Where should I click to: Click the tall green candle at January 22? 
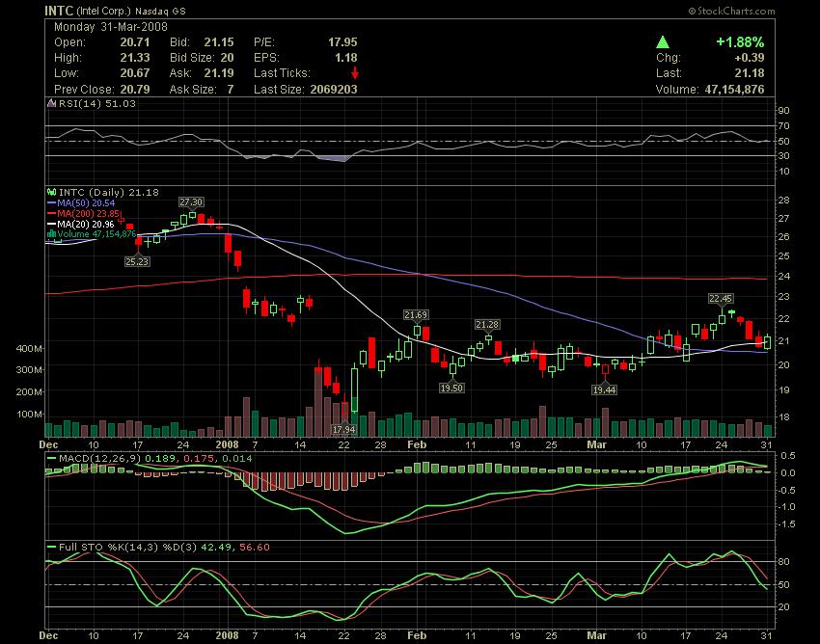[355, 390]
